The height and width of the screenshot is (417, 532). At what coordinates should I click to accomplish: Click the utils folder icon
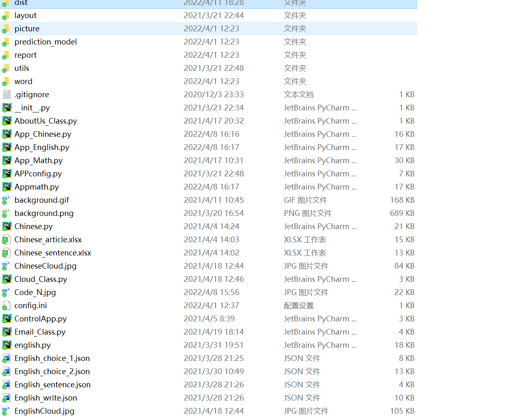6,68
